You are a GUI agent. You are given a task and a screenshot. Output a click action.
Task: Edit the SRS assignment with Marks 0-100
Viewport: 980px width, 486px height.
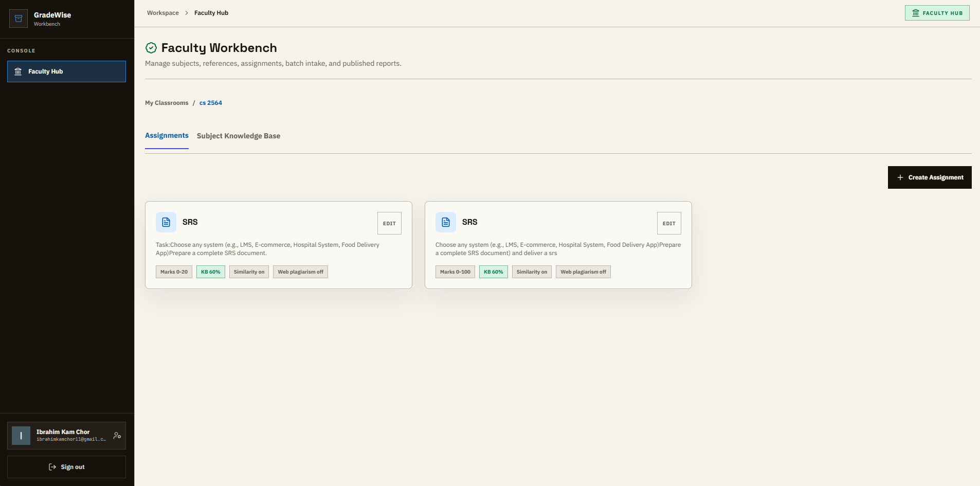pyautogui.click(x=669, y=223)
